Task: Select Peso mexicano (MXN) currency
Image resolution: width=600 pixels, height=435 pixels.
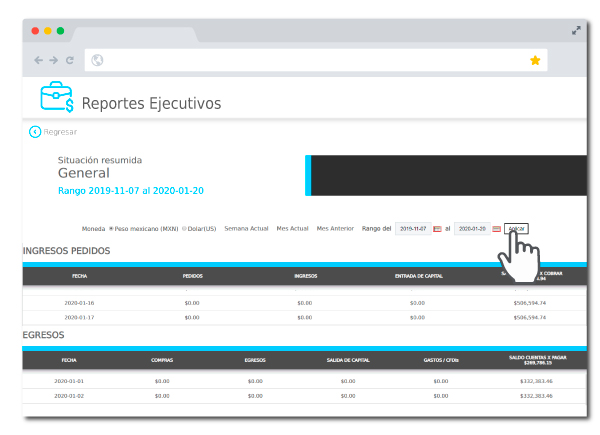Action: (x=112, y=229)
